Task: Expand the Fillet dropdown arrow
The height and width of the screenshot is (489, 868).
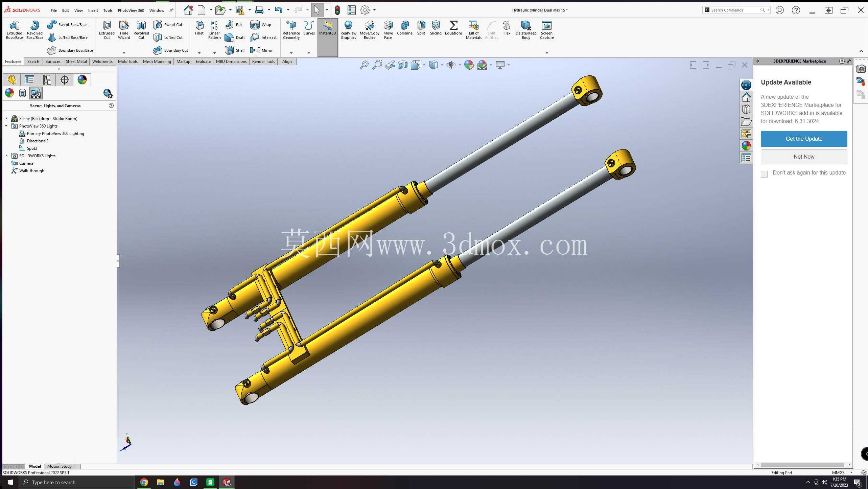Action: click(199, 53)
